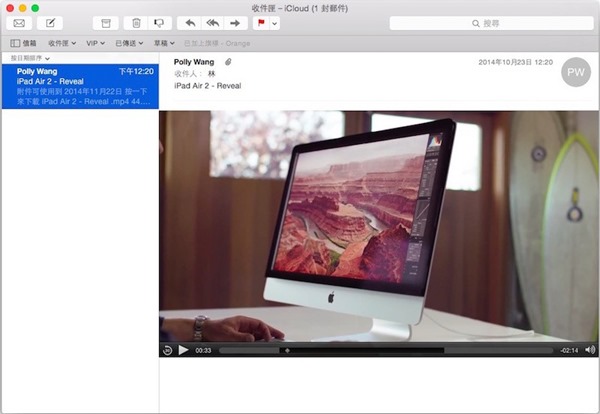The image size is (600, 414).
Task: Flag the message with the red flag
Action: pyautogui.click(x=261, y=23)
